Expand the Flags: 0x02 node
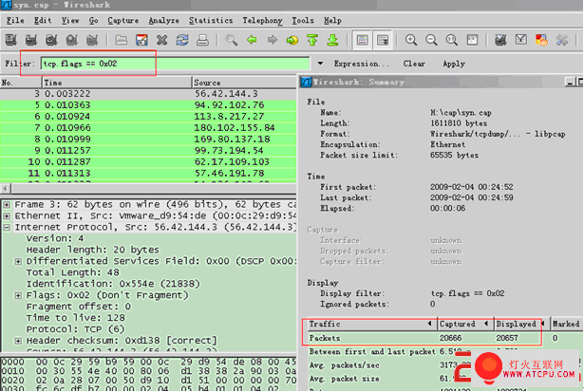 pyautogui.click(x=18, y=295)
